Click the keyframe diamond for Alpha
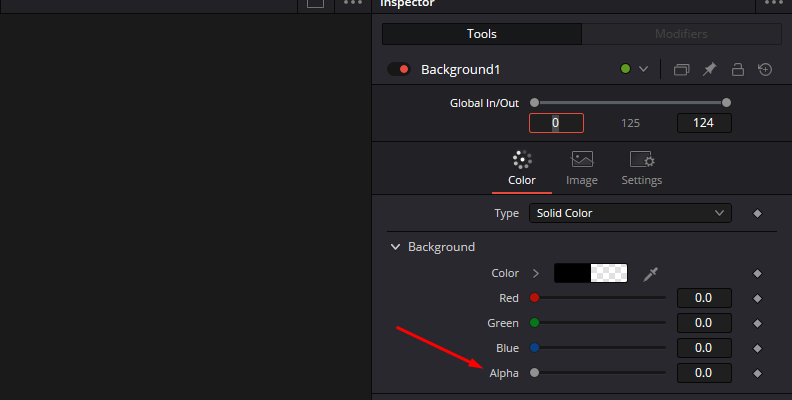The width and height of the screenshot is (792, 400). [757, 373]
